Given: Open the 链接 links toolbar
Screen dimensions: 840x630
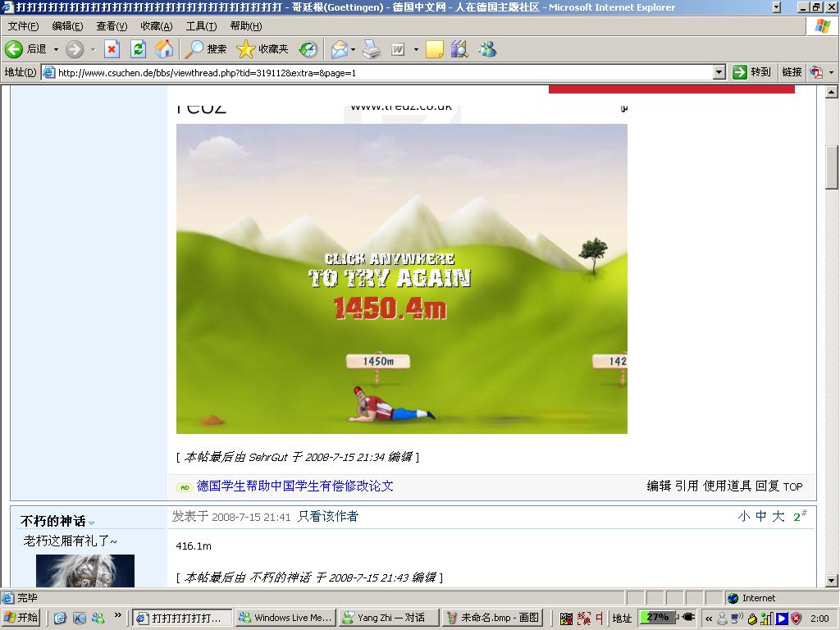Looking at the screenshot, I should pyautogui.click(x=792, y=72).
